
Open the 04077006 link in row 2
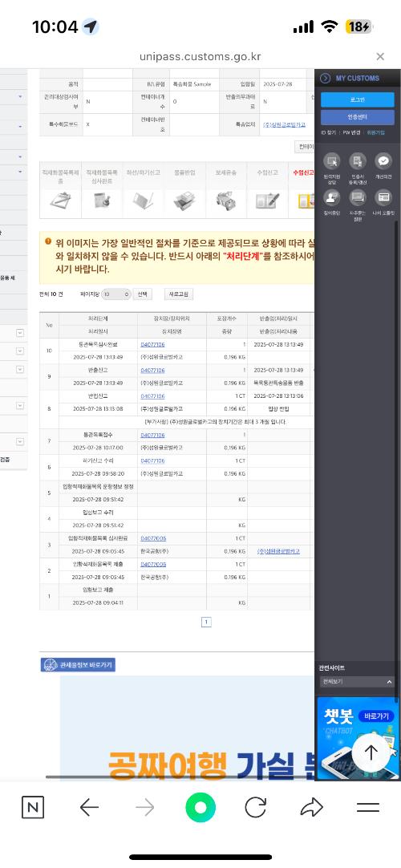[153, 564]
